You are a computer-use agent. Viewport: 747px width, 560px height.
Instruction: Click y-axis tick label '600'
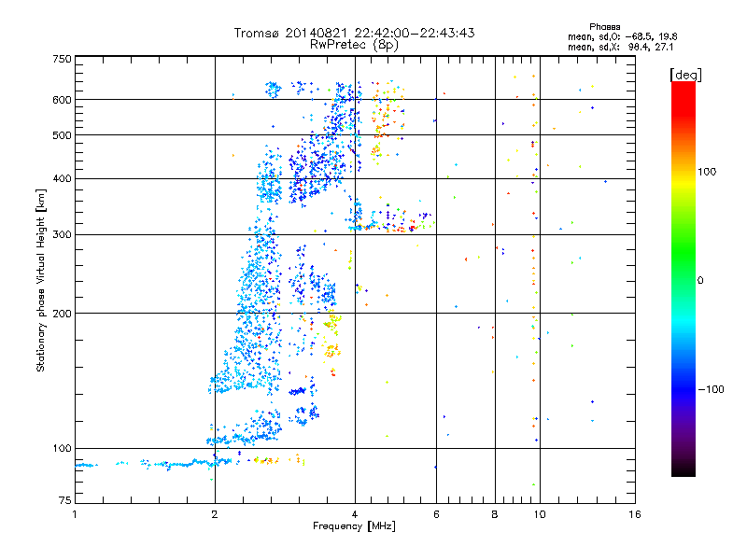pyautogui.click(x=62, y=100)
